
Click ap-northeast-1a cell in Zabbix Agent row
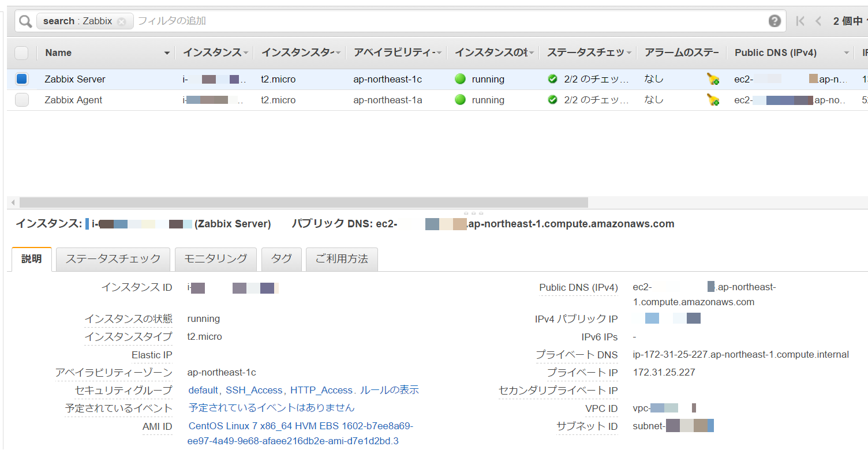(x=388, y=100)
